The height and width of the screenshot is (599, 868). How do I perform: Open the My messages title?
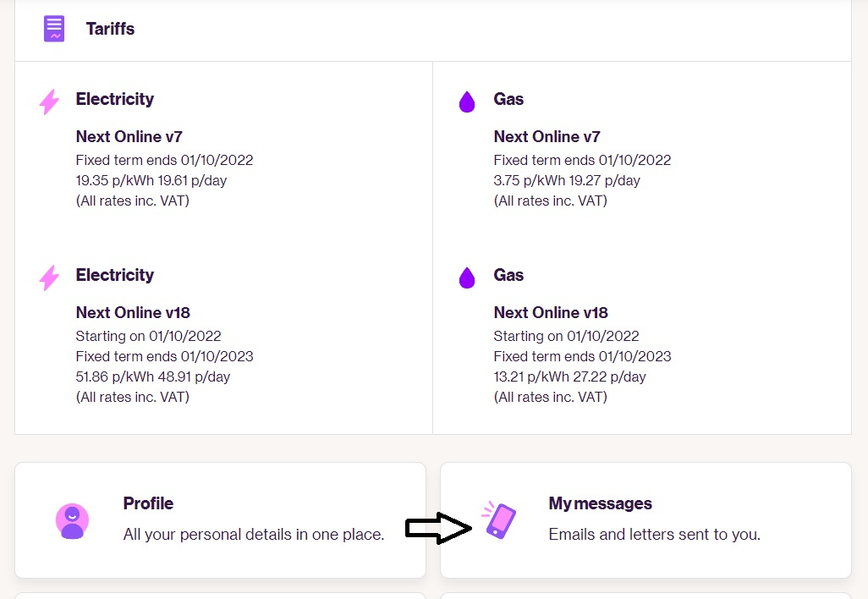[600, 503]
